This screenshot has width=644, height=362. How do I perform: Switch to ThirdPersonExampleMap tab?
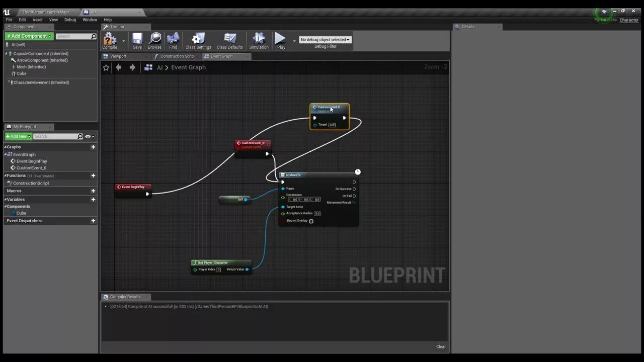coord(46,12)
